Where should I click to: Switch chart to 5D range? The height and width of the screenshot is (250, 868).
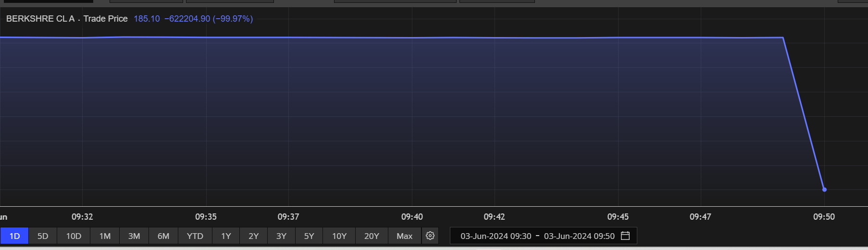[43, 236]
